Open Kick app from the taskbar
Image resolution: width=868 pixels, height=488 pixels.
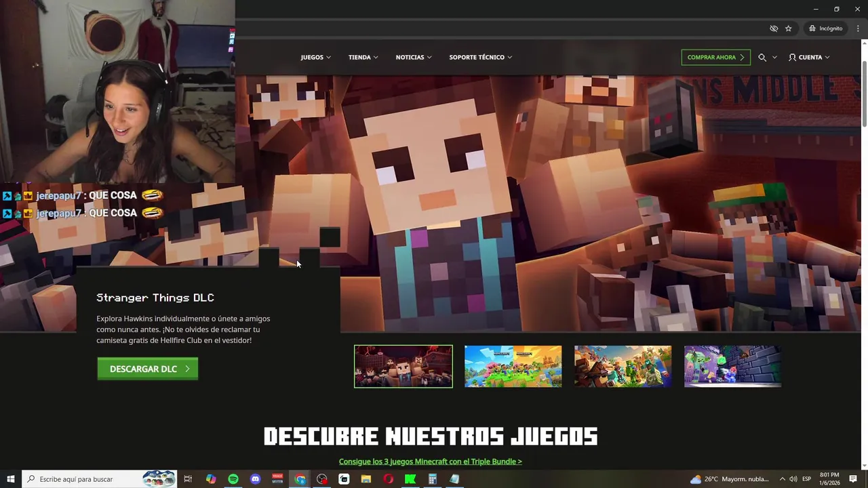click(x=410, y=479)
